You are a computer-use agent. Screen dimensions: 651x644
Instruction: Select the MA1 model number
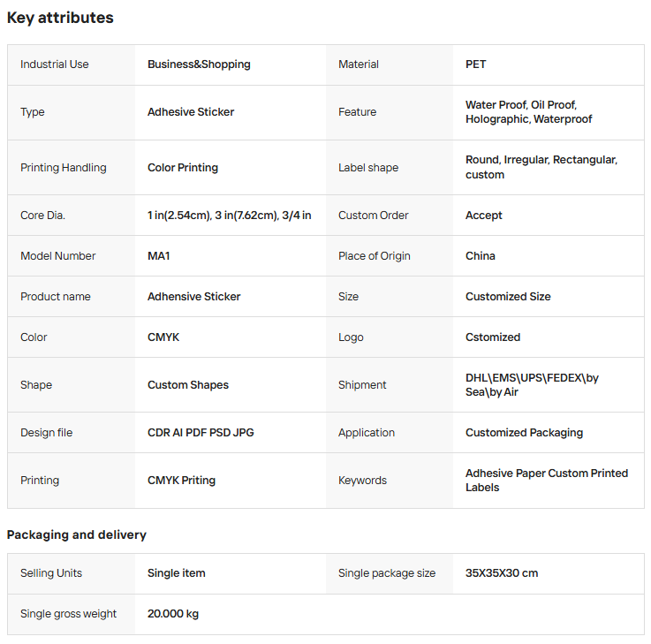[159, 256]
